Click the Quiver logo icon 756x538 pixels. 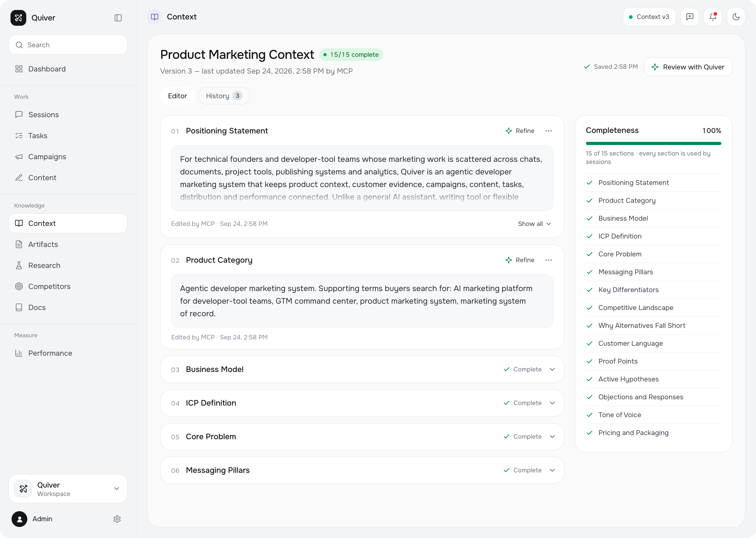(x=18, y=18)
